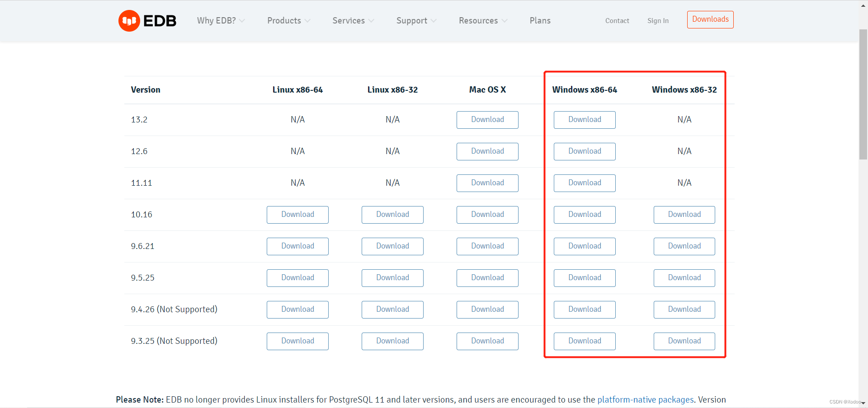Viewport: 868px width, 408px height.
Task: Download version 9.6.21 for Windows x86-64
Action: (x=585, y=246)
